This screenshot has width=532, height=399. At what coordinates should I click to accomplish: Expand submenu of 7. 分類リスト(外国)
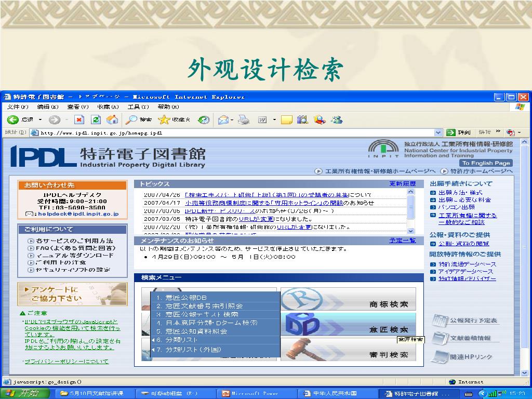[153, 350]
